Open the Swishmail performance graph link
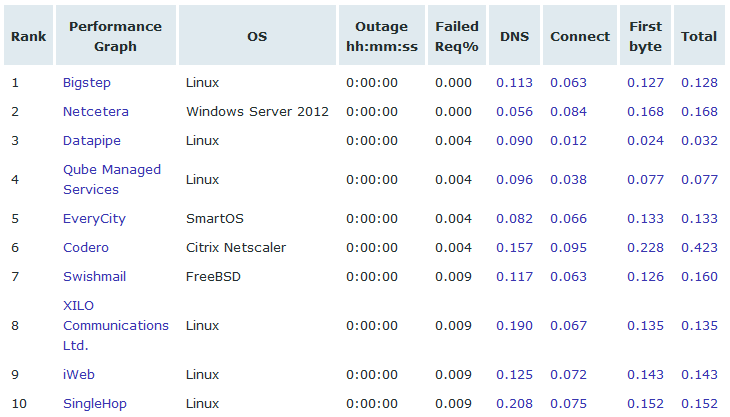The image size is (730, 417). (95, 276)
